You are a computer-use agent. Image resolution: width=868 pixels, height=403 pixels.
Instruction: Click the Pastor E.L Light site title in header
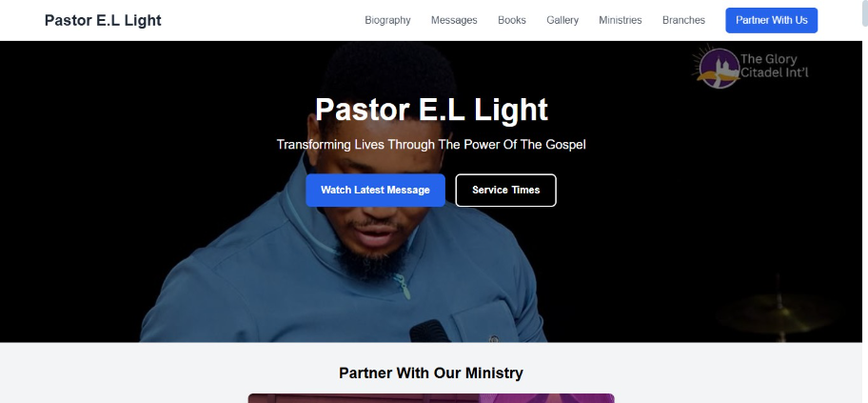click(103, 21)
